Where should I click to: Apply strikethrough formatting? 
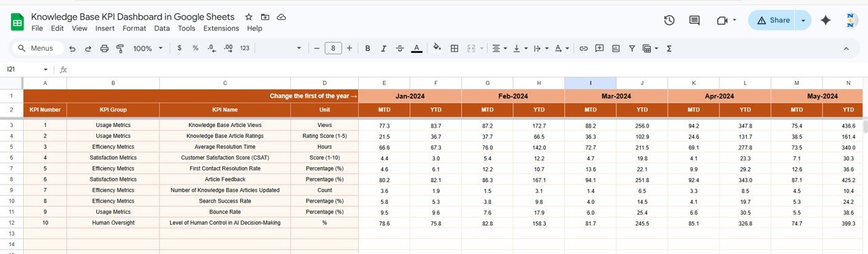[400, 48]
